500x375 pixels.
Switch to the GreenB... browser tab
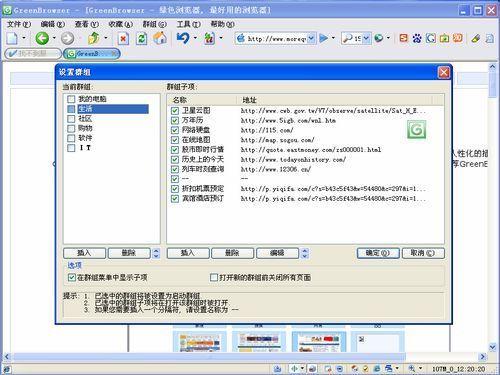pyautogui.click(x=91, y=53)
